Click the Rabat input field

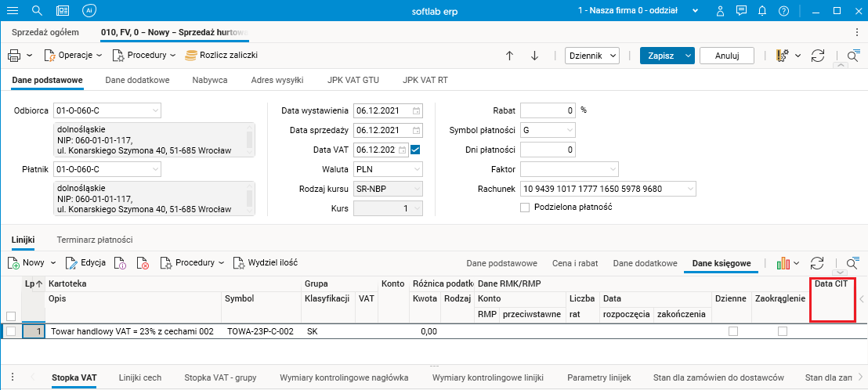coord(548,110)
